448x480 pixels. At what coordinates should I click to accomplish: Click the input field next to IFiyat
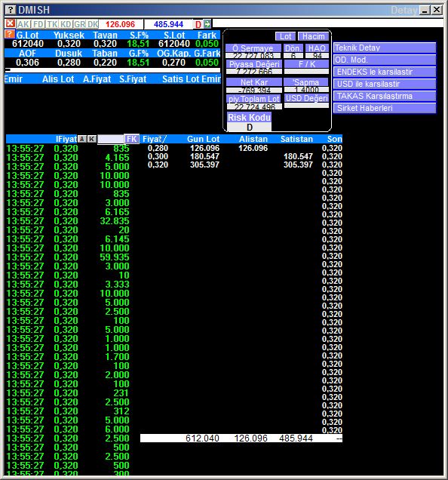point(110,139)
